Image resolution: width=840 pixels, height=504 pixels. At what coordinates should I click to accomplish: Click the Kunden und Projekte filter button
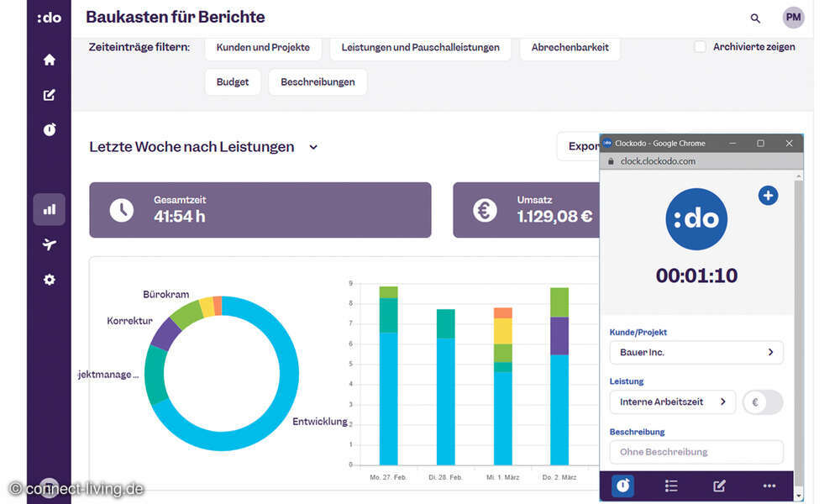pos(263,47)
